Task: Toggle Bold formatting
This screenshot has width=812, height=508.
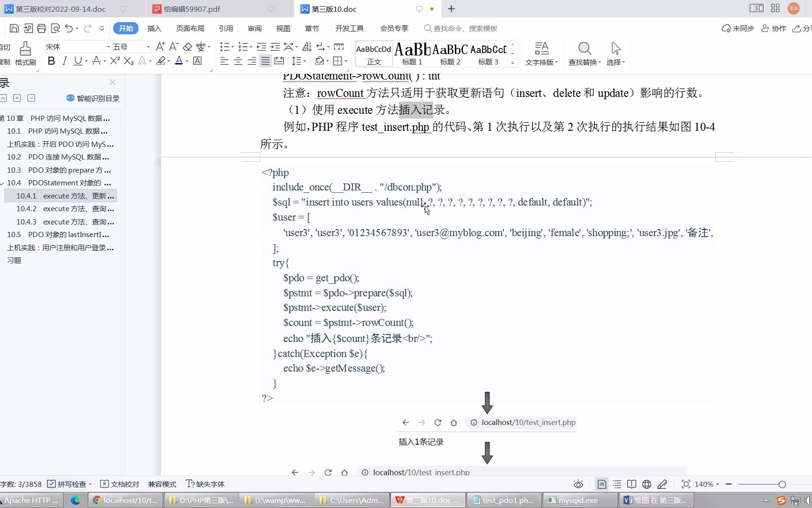Action: coord(51,61)
